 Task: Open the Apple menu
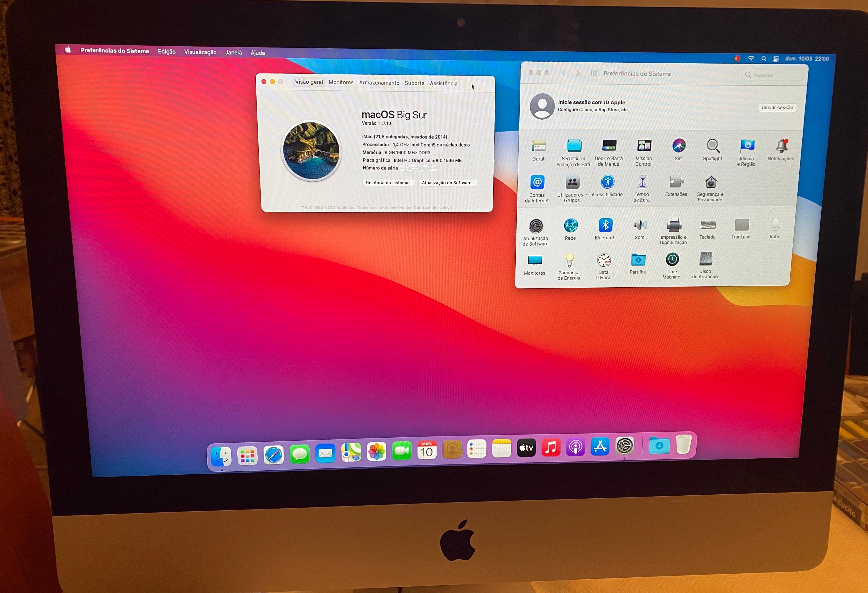click(68, 50)
